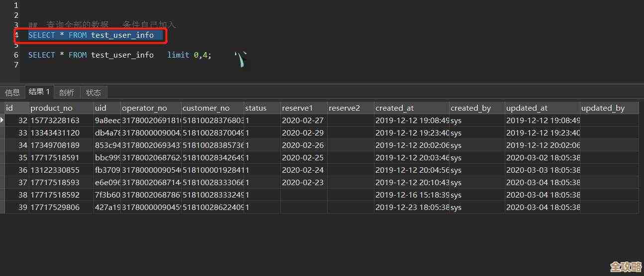Select created_at cell 2019-12-12 20:04:56
644x276 pixels.
[x=412, y=170]
